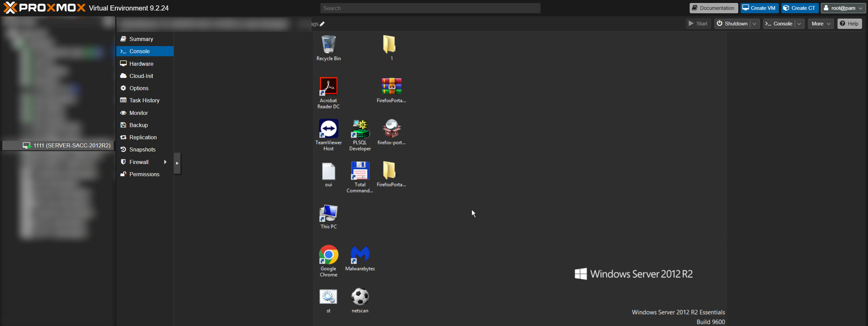
Task: Open Acrobat Reader DC shortcut
Action: point(328,93)
